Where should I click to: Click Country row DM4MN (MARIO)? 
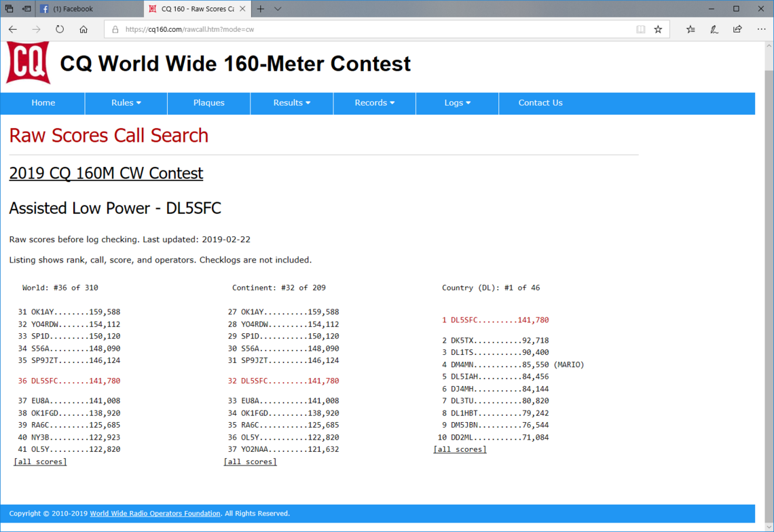(x=513, y=365)
